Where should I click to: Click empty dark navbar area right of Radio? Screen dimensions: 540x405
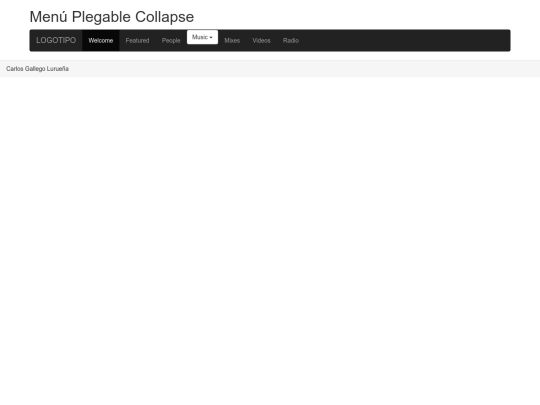click(x=406, y=40)
